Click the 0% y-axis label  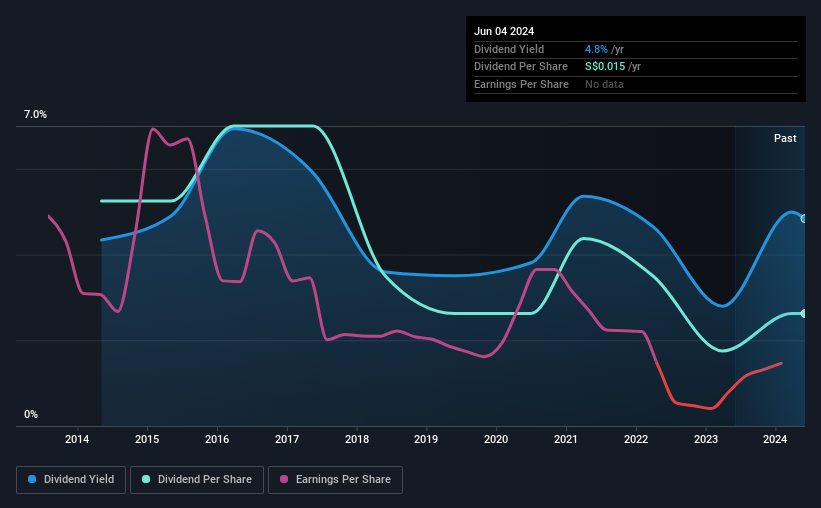(31, 414)
